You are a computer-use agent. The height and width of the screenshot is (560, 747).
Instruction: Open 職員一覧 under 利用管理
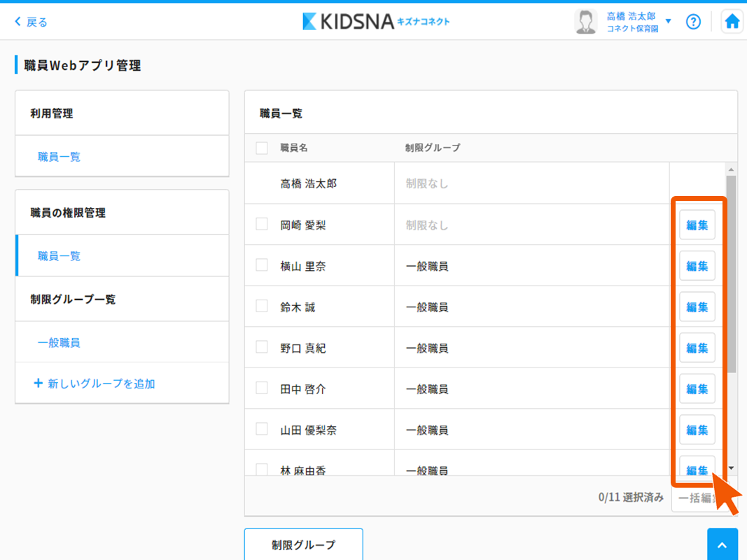(x=60, y=157)
